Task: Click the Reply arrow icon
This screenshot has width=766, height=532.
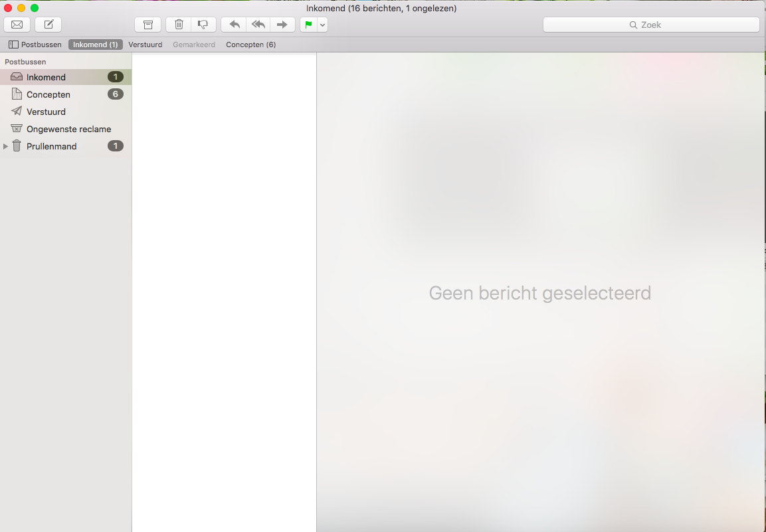Action: pyautogui.click(x=234, y=25)
